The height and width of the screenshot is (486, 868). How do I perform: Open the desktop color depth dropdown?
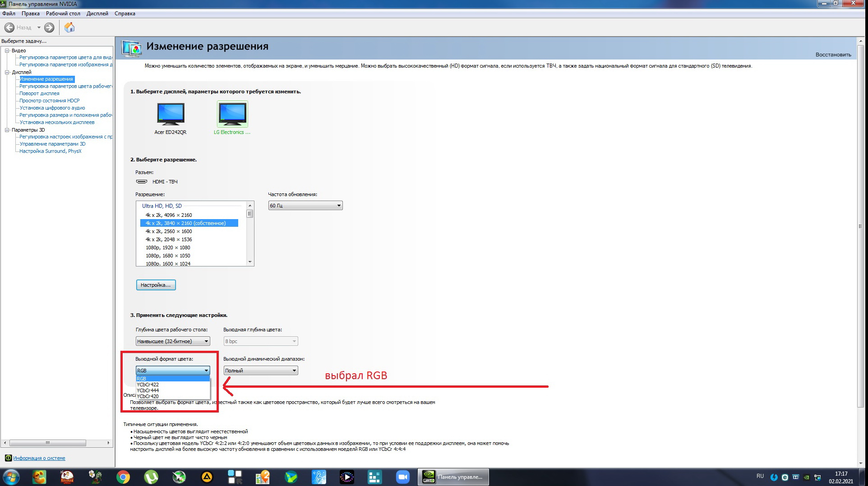click(x=172, y=341)
